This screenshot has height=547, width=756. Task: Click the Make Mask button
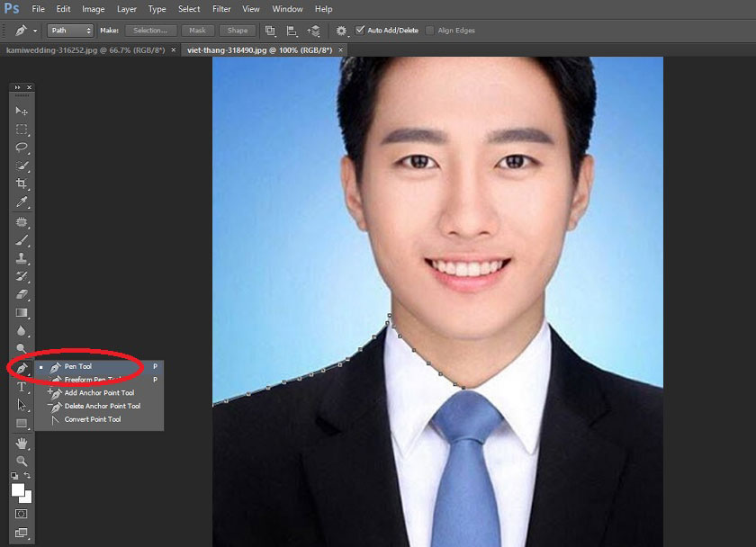197,31
